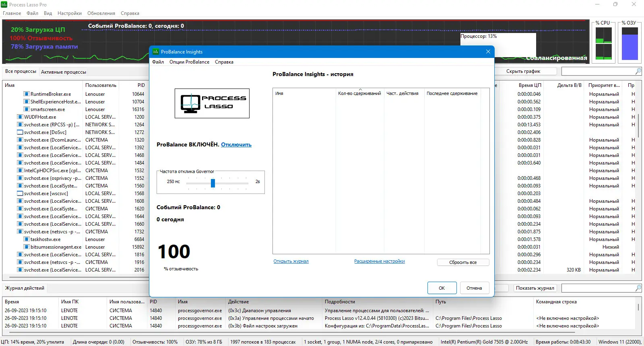
Task: Click the 'Windows 11' status bar entry
Action: pos(620,342)
